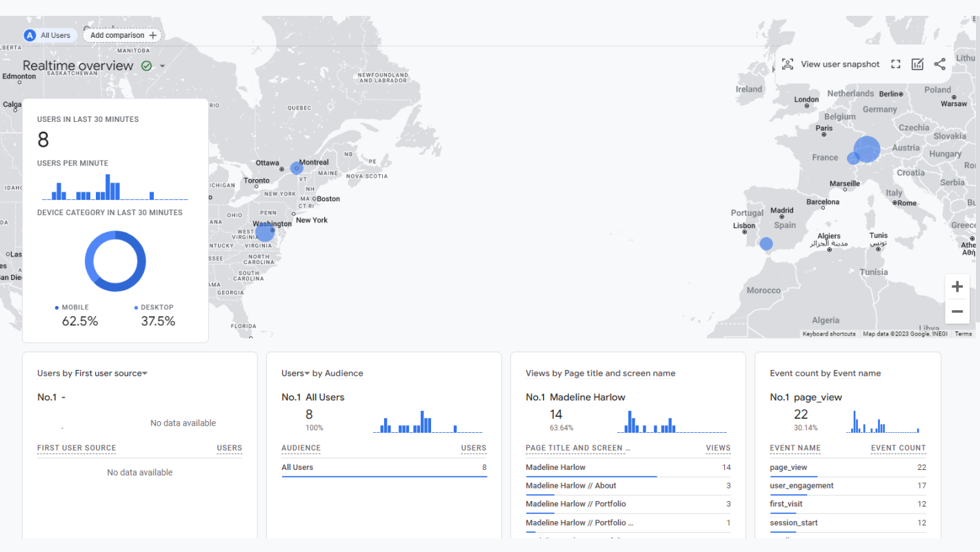Click Keyboard shortcuts on the map
The image size is (980, 552).
(x=829, y=334)
